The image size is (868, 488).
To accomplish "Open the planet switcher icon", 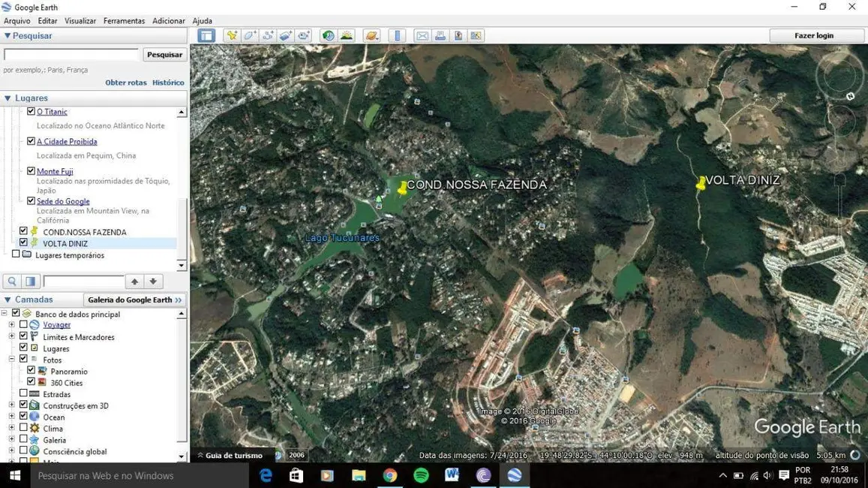I will (371, 35).
